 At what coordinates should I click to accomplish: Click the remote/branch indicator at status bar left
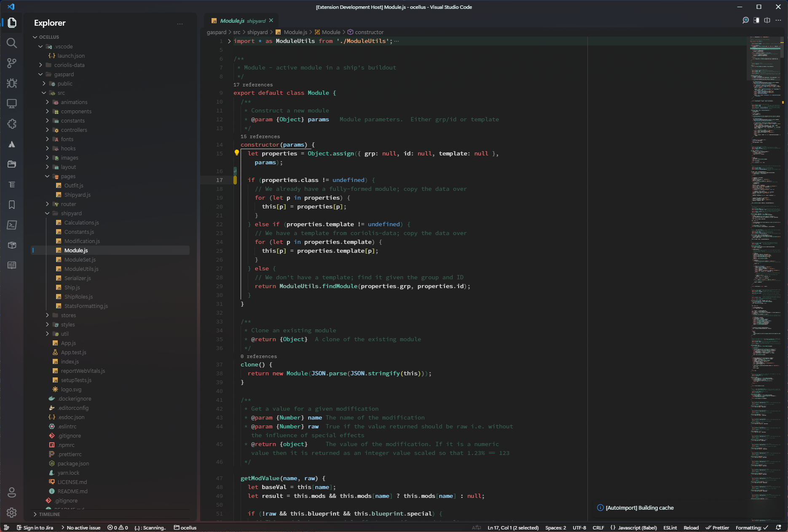coord(6,527)
